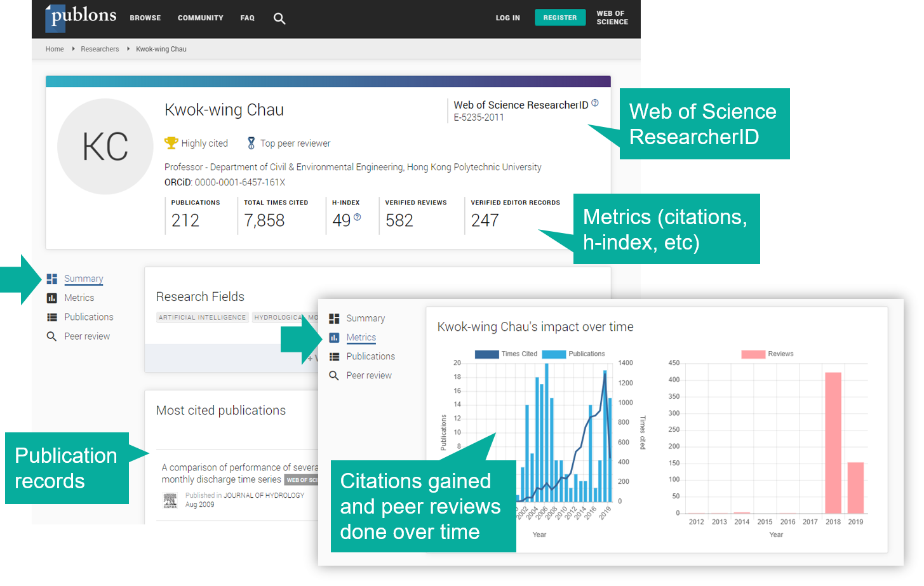Screen dimensions: 924x586
Task: Go to Home breadcrumb
Action: click(x=55, y=49)
